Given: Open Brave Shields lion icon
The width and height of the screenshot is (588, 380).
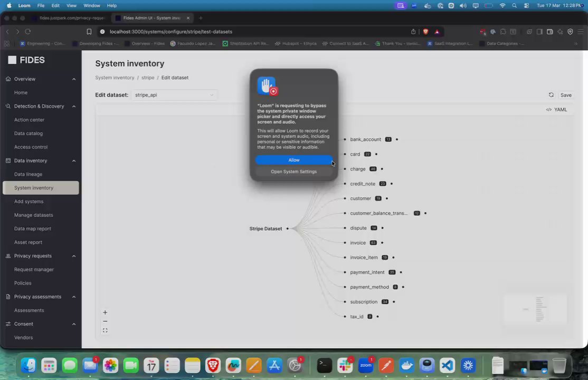Looking at the screenshot, I should click(425, 32).
